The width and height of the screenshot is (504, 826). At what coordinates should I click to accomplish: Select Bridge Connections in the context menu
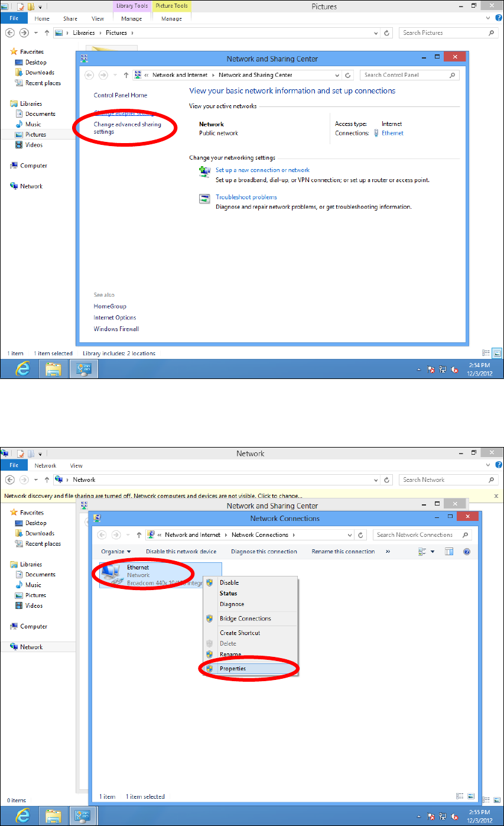pyautogui.click(x=251, y=618)
